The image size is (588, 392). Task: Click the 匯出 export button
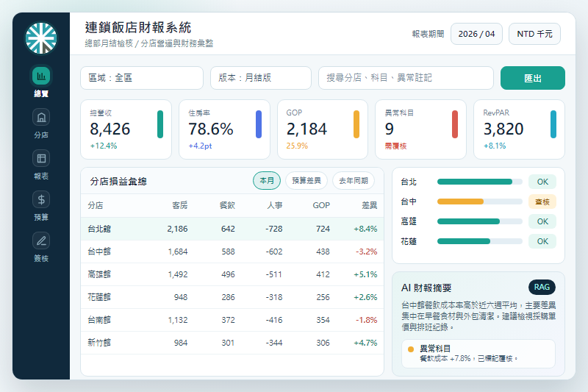tap(532, 78)
